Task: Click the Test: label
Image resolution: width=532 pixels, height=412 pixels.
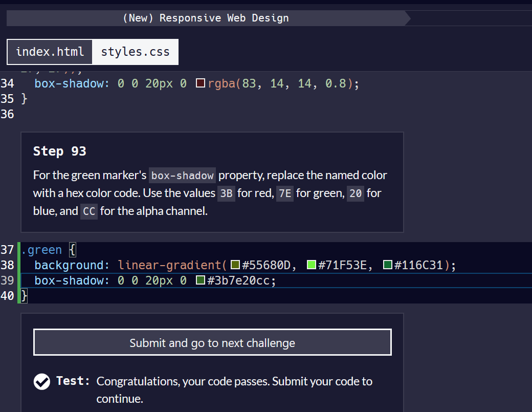Action: pyautogui.click(x=73, y=381)
